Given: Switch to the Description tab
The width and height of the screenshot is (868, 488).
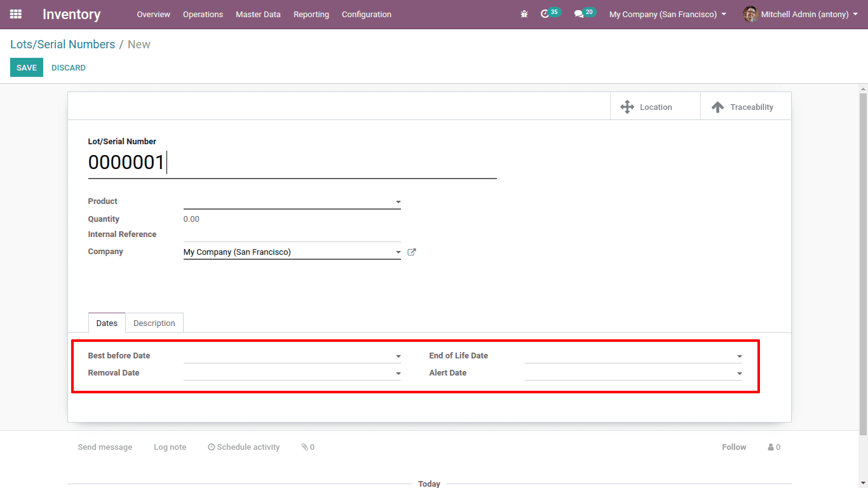Looking at the screenshot, I should tap(154, 323).
